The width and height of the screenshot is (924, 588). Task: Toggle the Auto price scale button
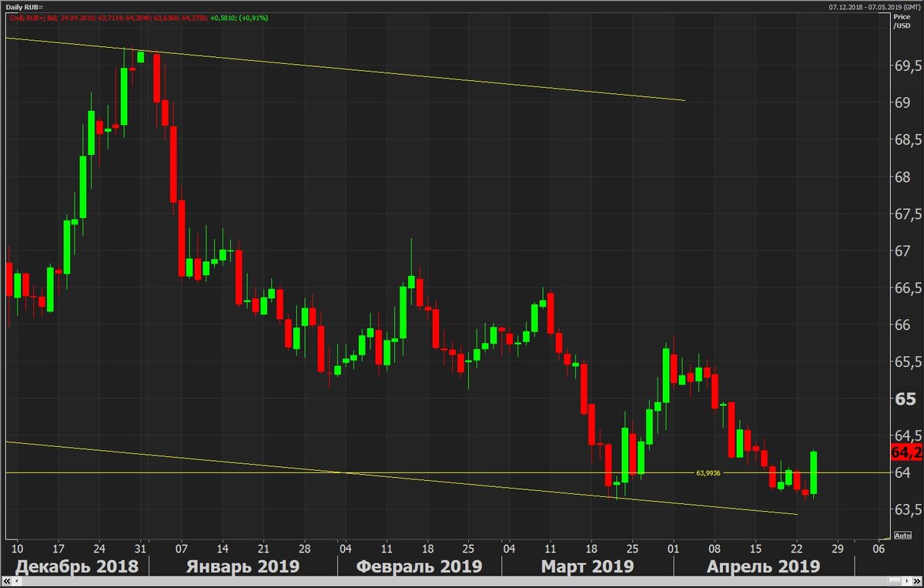point(903,535)
